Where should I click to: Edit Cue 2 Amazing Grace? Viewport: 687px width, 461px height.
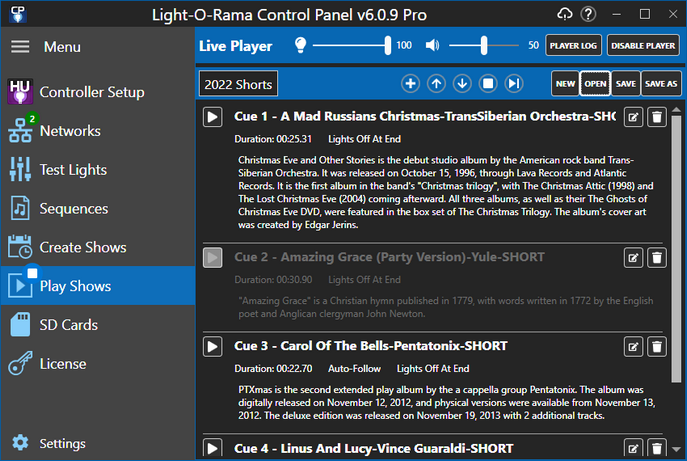633,258
